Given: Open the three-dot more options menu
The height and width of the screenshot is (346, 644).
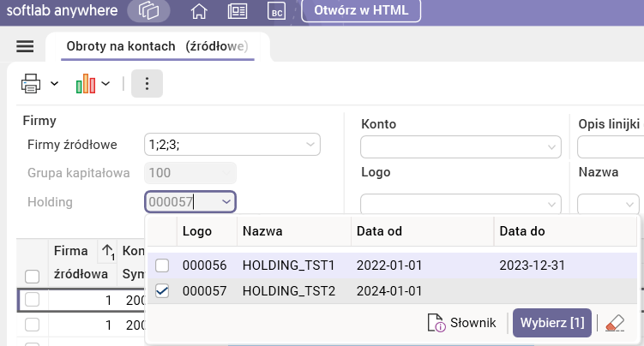Looking at the screenshot, I should pos(147,84).
